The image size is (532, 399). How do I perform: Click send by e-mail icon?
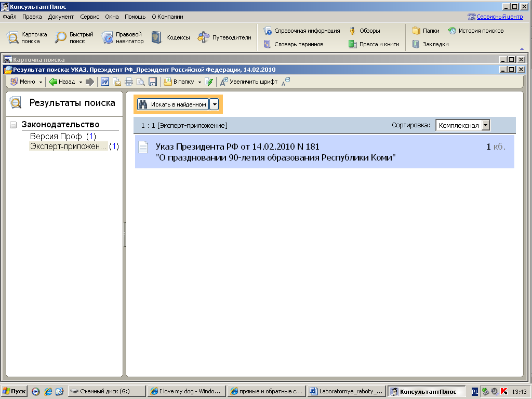[117, 82]
